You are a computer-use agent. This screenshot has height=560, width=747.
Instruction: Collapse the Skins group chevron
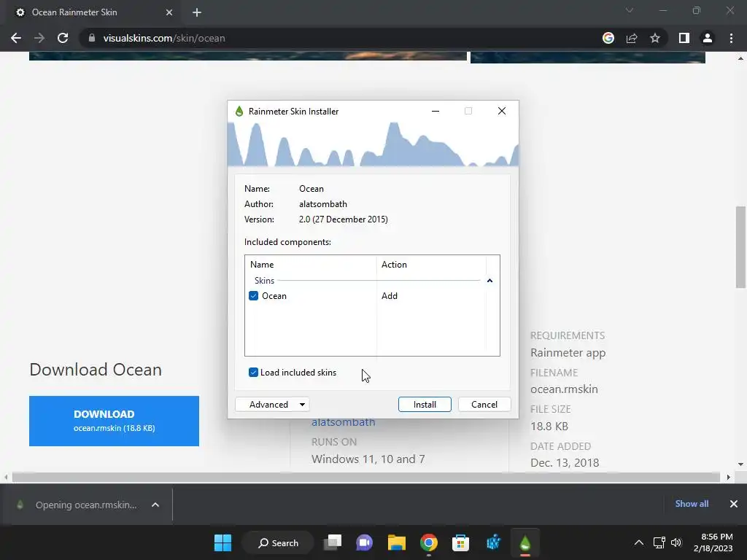coord(489,281)
